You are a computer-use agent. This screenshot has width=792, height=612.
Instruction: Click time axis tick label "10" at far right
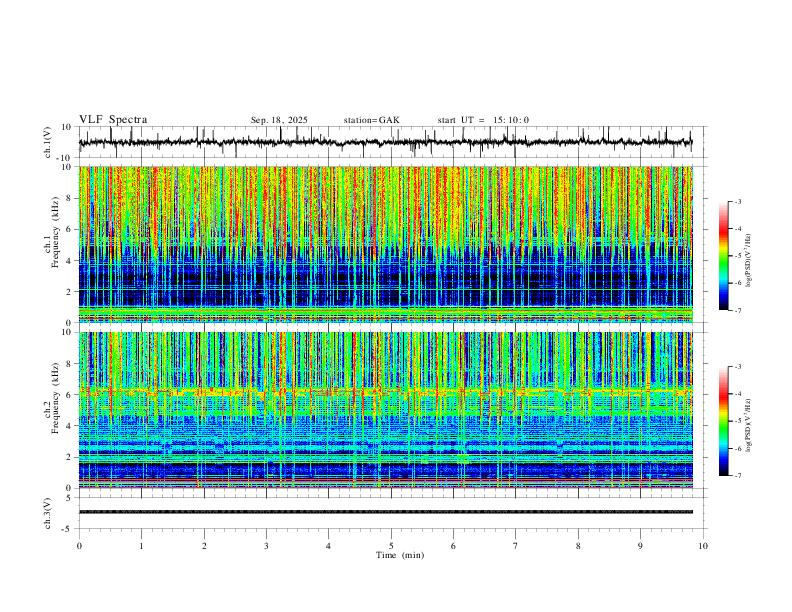[703, 546]
